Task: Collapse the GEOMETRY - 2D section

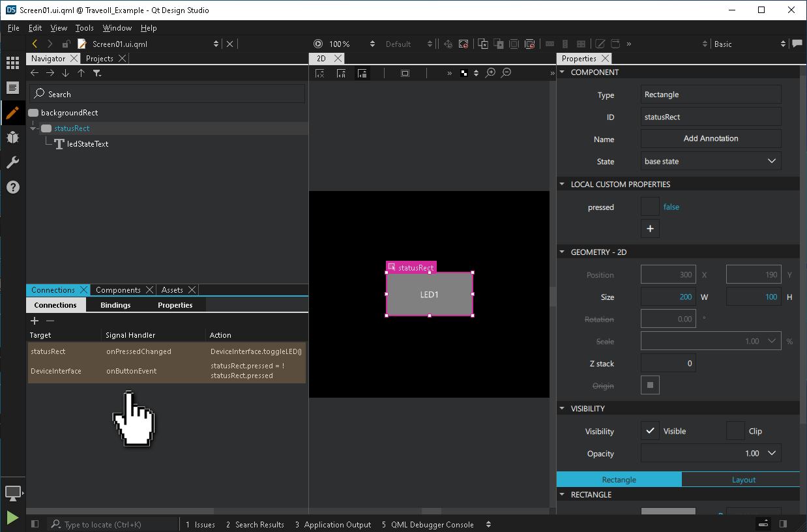Action: 563,252
